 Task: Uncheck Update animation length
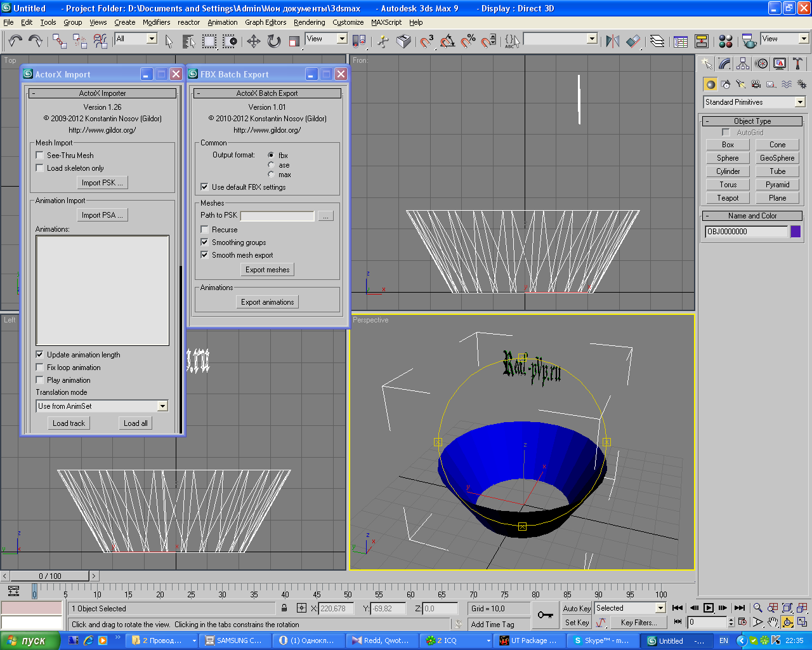39,354
